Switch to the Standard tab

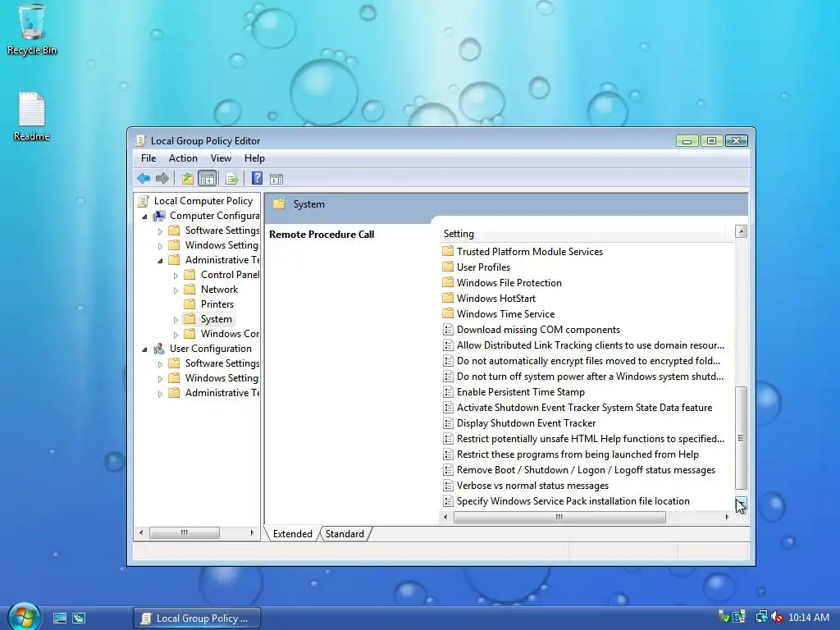coord(345,533)
